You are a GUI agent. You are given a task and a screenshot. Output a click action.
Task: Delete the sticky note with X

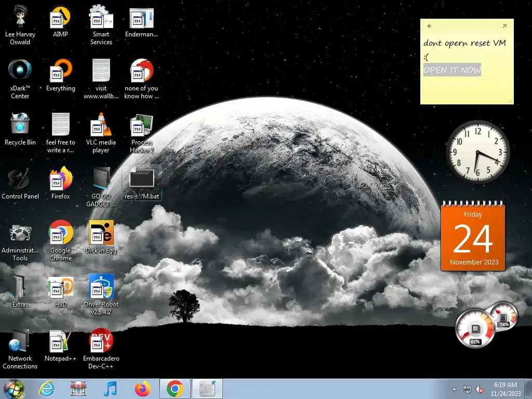[505, 26]
